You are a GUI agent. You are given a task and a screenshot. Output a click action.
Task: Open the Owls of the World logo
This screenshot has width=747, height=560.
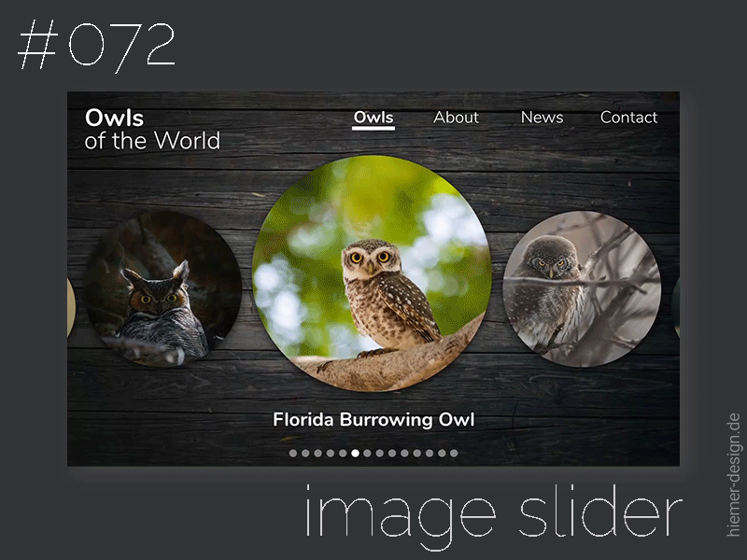click(152, 129)
